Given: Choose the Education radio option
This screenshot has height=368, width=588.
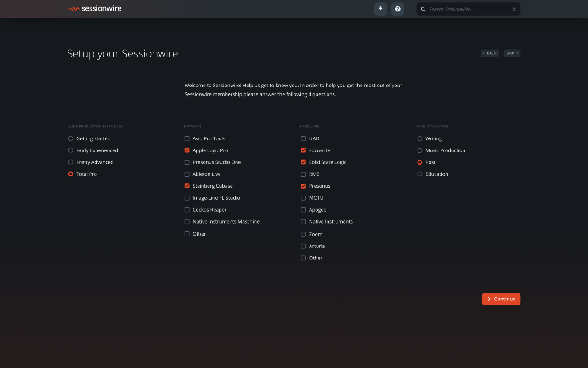Looking at the screenshot, I should [420, 174].
